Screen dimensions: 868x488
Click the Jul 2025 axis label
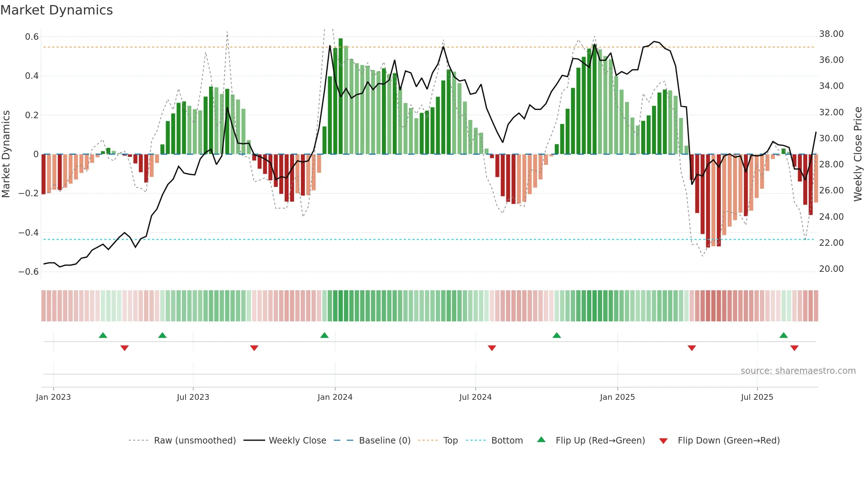point(757,397)
